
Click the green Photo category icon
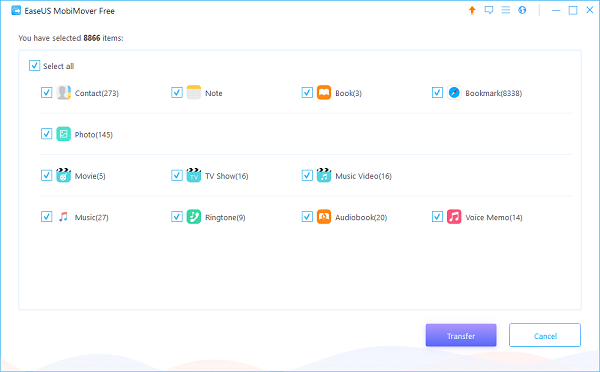(x=64, y=134)
